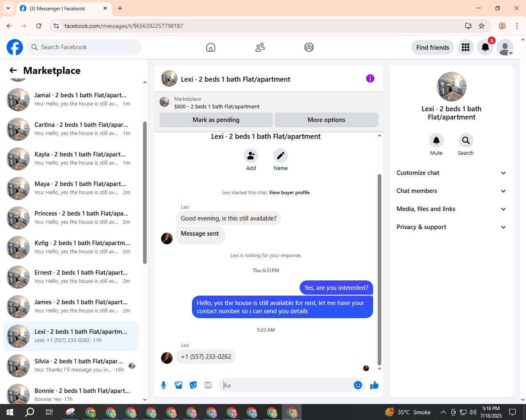Open conversation information purple icon
526x420 pixels.
tap(370, 78)
